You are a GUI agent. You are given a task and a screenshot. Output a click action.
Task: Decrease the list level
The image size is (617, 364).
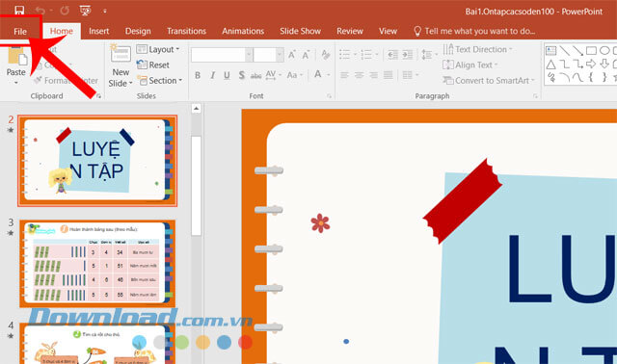point(392,55)
